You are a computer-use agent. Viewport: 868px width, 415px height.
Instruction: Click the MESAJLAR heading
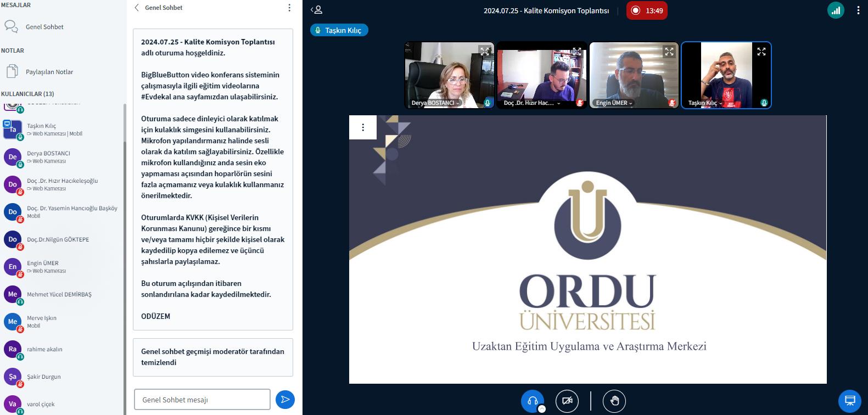pyautogui.click(x=16, y=5)
